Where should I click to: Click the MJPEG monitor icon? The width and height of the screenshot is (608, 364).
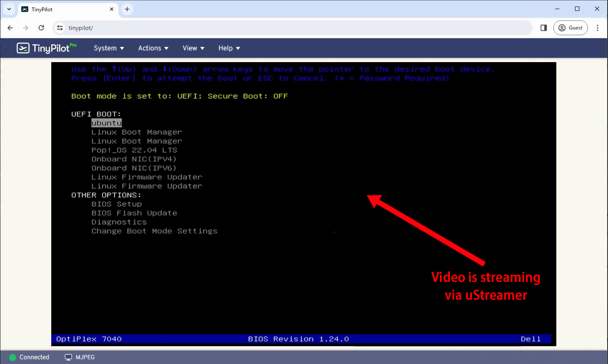click(68, 357)
